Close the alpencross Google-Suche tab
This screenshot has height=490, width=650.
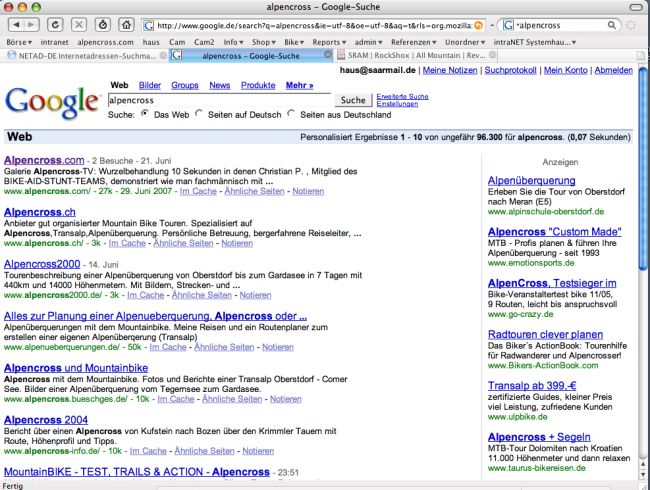pos(328,55)
